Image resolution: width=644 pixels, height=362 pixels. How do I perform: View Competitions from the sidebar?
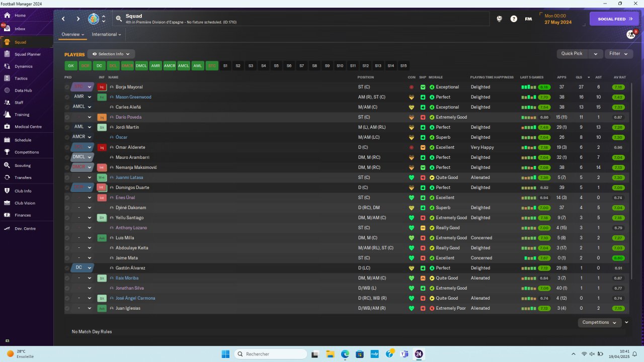tap(27, 152)
